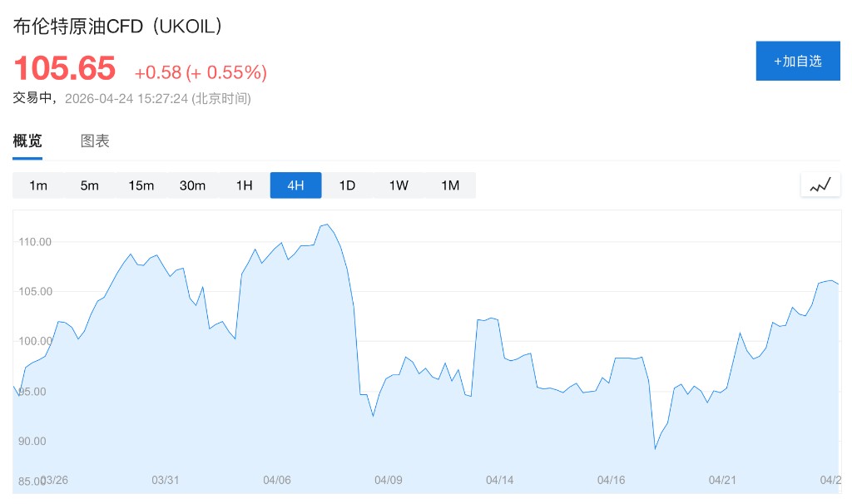Click the 布伦特原油CFD (UKOIL) title

coord(118,26)
